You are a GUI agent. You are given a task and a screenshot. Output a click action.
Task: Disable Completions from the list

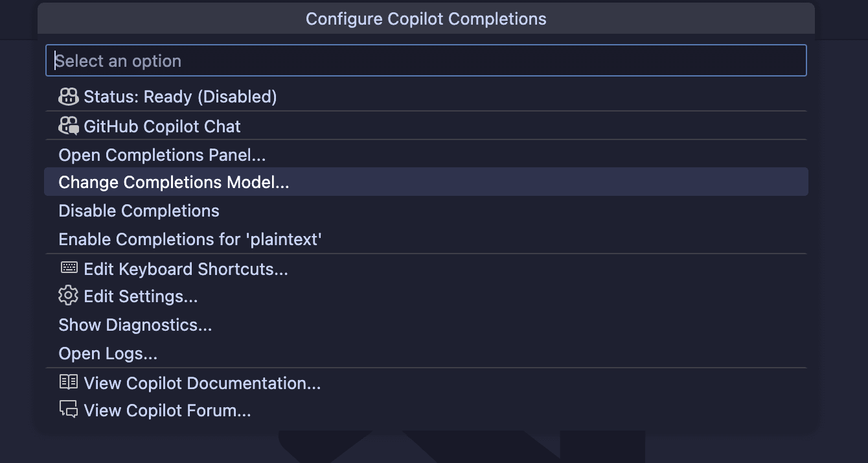[x=426, y=211]
